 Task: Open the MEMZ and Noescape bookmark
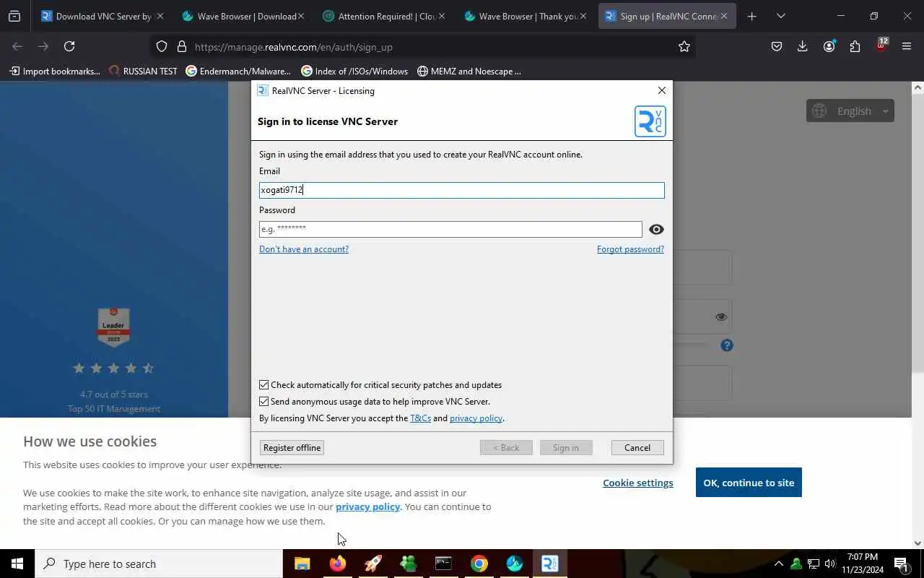468,71
